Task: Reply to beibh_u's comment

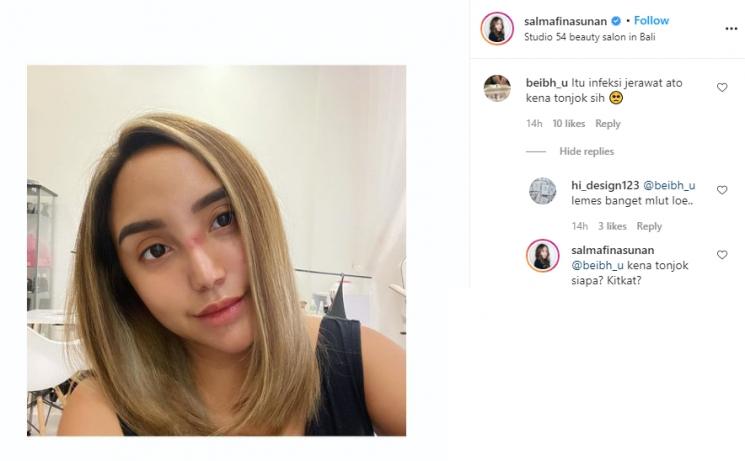Action: [608, 124]
